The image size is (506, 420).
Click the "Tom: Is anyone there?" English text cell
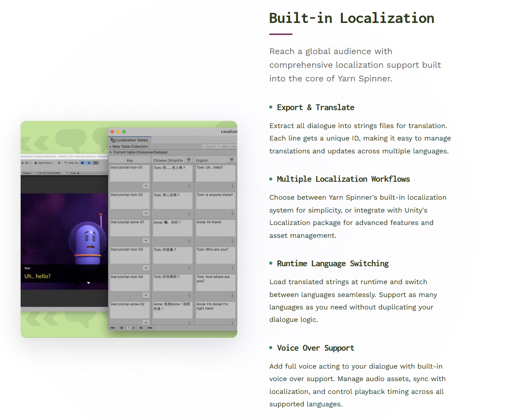coord(215,200)
